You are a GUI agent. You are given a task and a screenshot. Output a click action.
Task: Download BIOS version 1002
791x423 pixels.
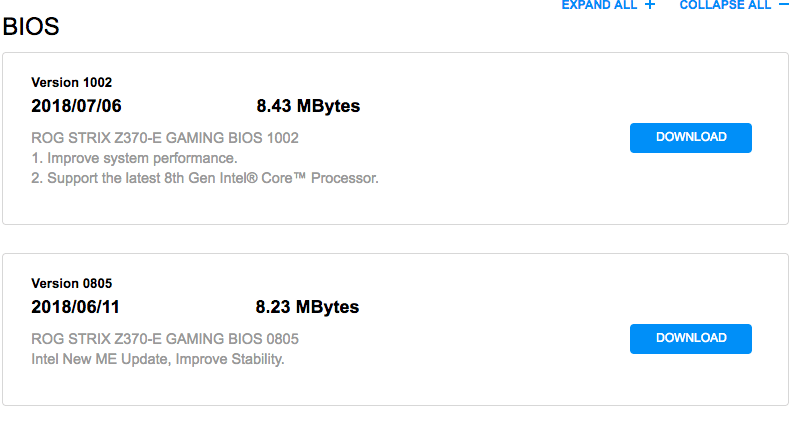click(690, 138)
